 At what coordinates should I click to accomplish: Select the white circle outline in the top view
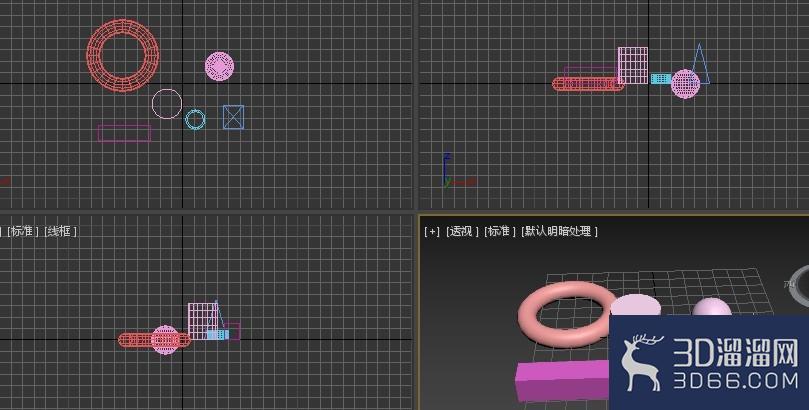[167, 104]
